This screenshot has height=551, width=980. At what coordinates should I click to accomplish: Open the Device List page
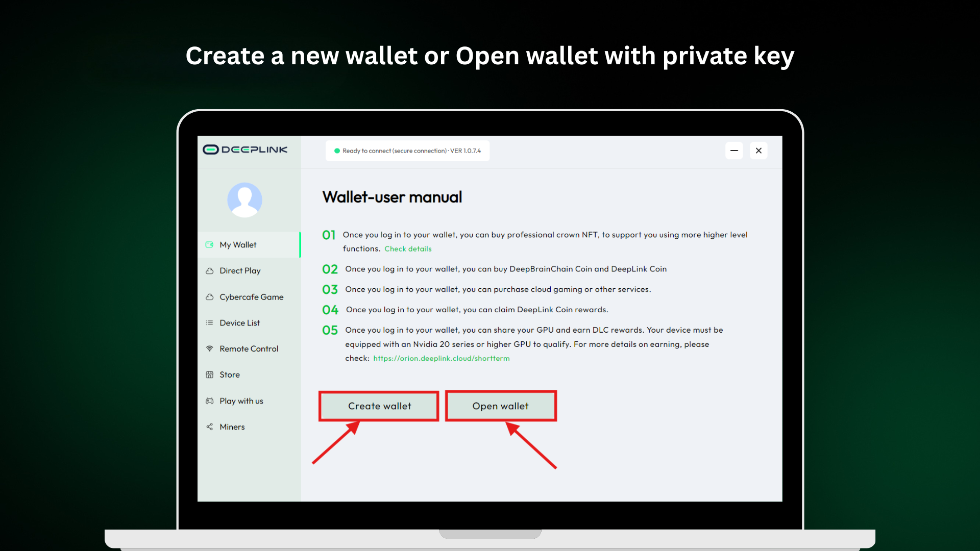[249, 323]
